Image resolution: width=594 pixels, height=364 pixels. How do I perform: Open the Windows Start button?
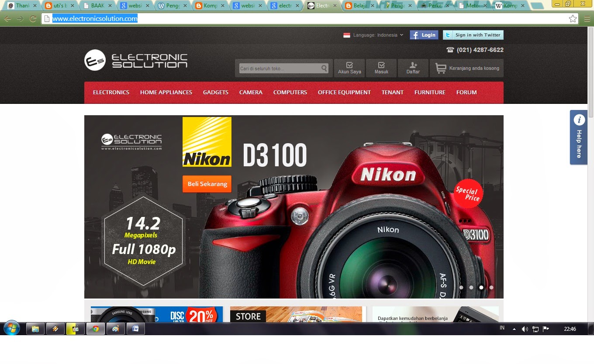point(11,328)
